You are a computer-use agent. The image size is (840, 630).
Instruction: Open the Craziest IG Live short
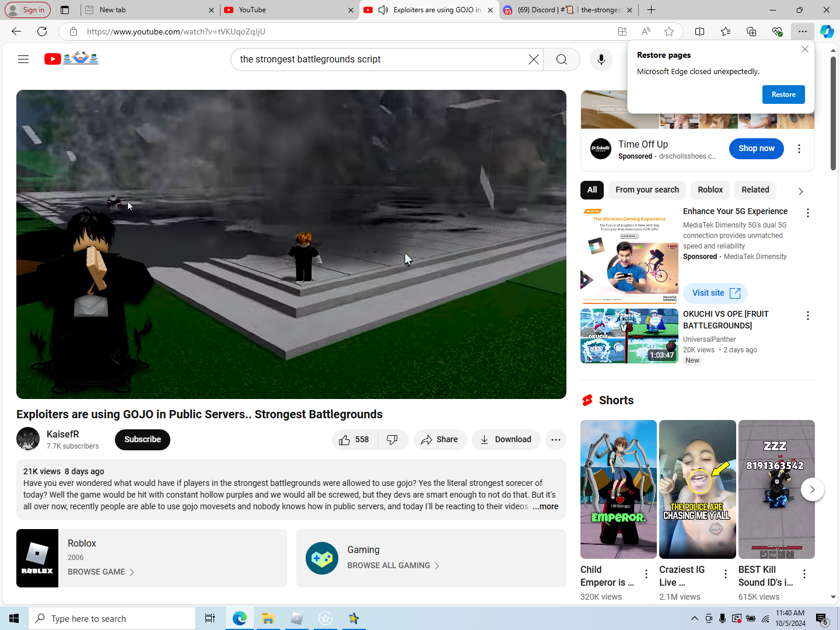[698, 489]
